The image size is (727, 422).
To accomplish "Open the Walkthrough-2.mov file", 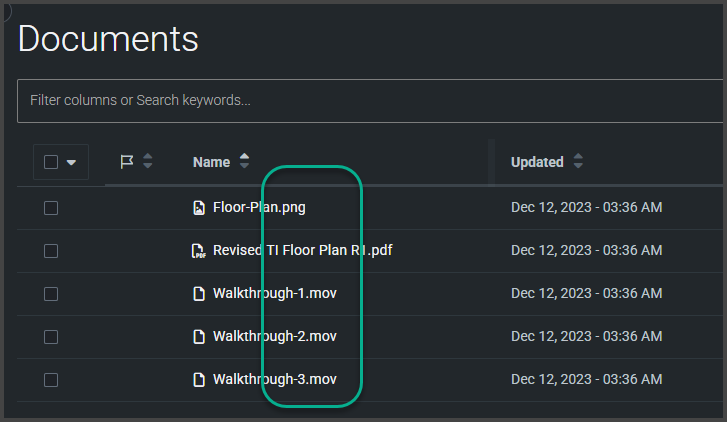I will pyautogui.click(x=274, y=336).
